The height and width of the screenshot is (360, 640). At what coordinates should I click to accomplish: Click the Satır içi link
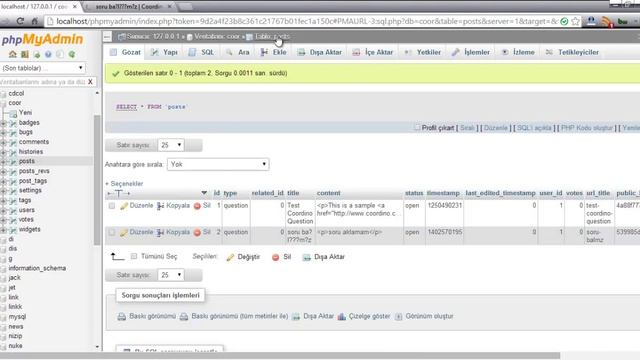pos(467,128)
